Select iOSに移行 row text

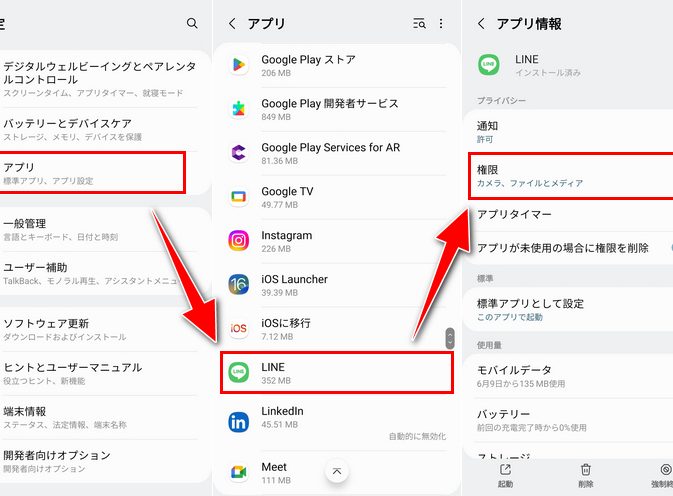point(286,329)
